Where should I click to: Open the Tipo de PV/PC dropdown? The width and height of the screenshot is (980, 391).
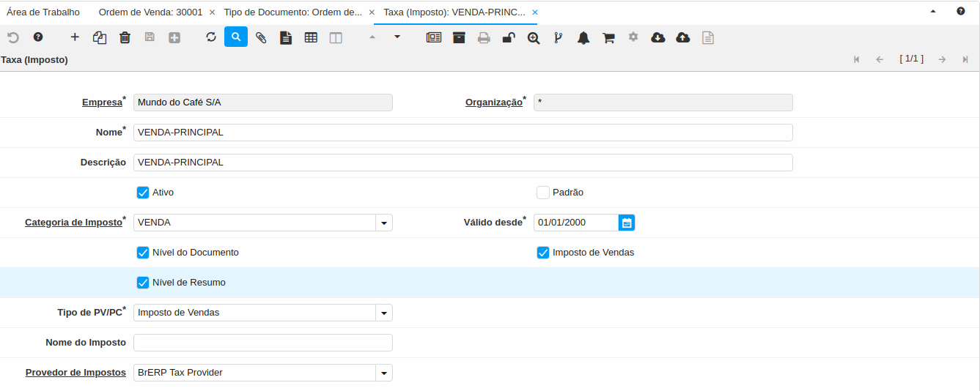tap(384, 313)
